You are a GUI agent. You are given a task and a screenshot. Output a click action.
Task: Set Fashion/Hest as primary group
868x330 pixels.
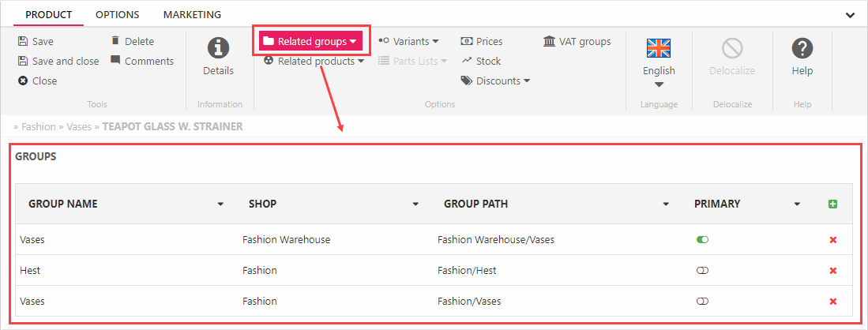point(702,271)
